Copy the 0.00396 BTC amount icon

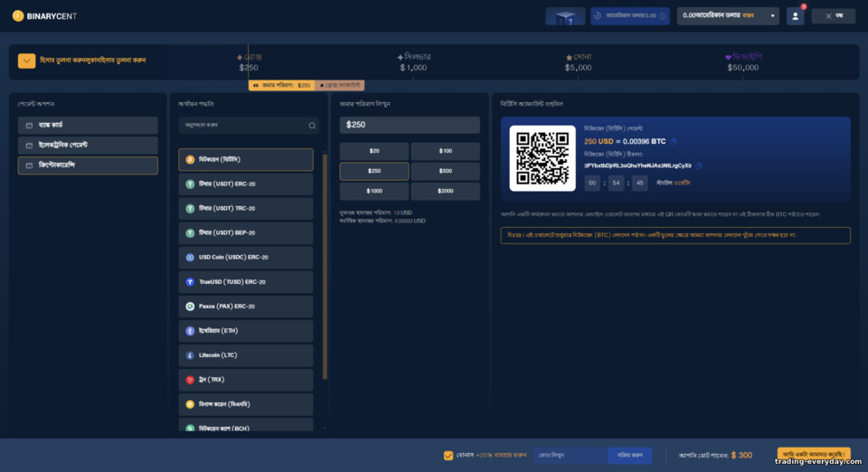point(674,142)
